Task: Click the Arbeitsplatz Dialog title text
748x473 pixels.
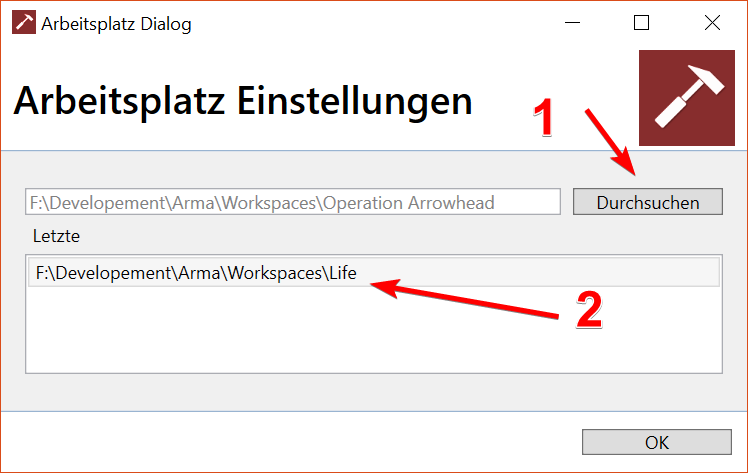Action: point(116,24)
